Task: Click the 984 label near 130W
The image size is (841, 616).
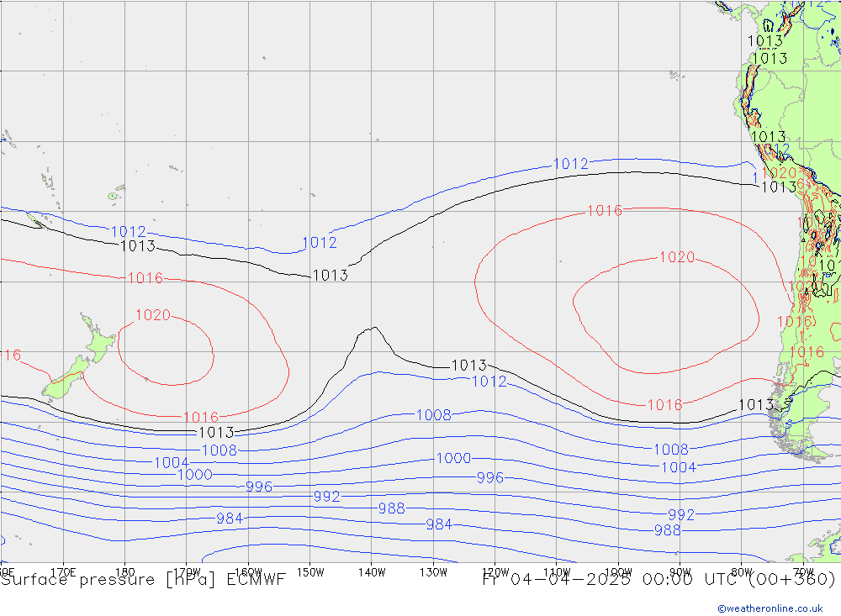Action: [x=439, y=524]
